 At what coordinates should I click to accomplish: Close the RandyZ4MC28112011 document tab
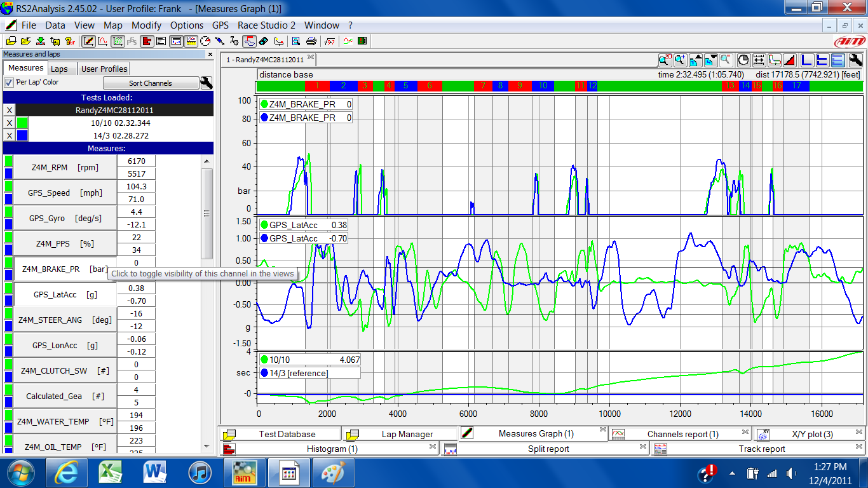pyautogui.click(x=311, y=57)
